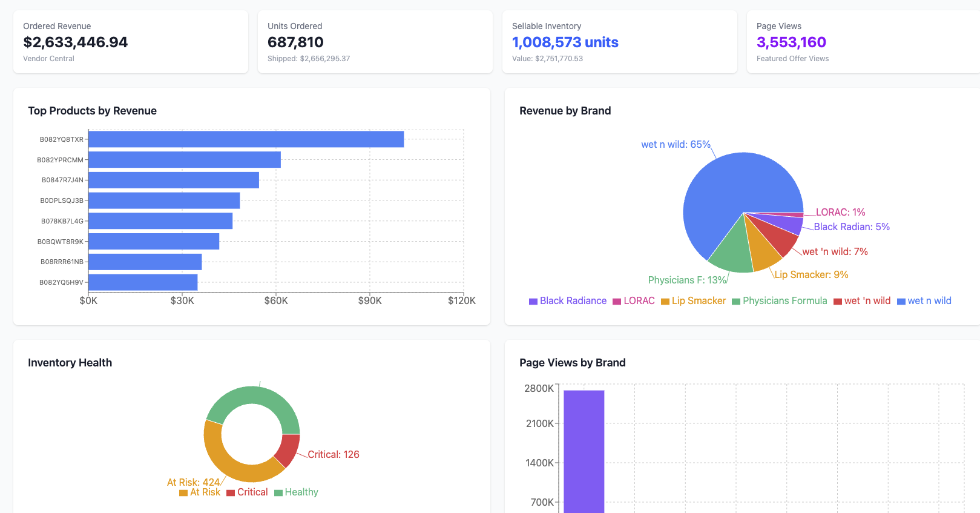Click the Ordered Revenue value $2,633,446.94
The height and width of the screenshot is (513, 980).
(76, 42)
